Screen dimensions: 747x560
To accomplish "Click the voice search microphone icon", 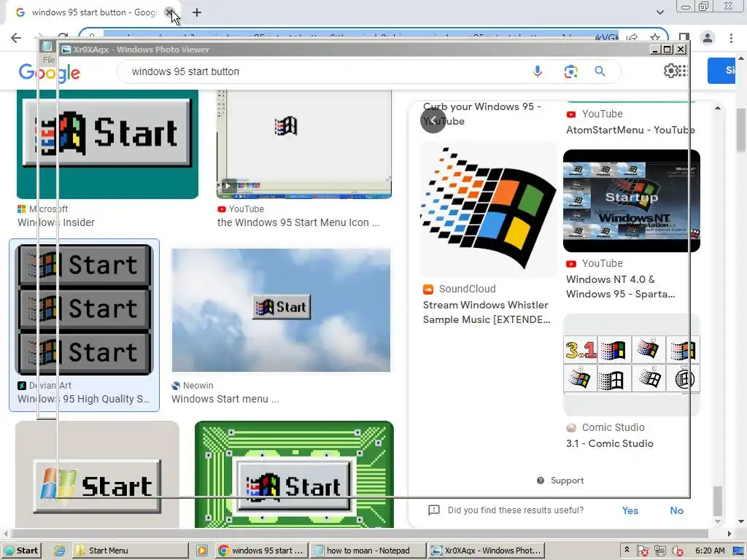I will pos(538,71).
